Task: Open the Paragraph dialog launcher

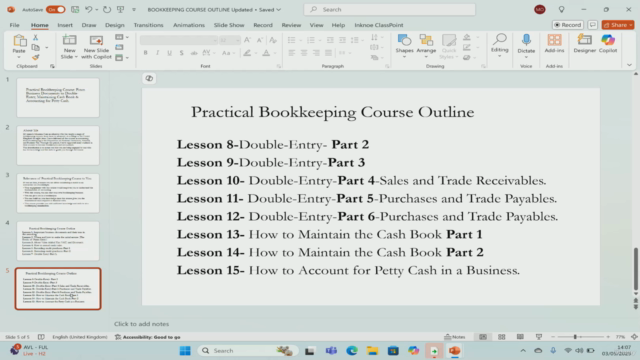Action: tap(387, 66)
